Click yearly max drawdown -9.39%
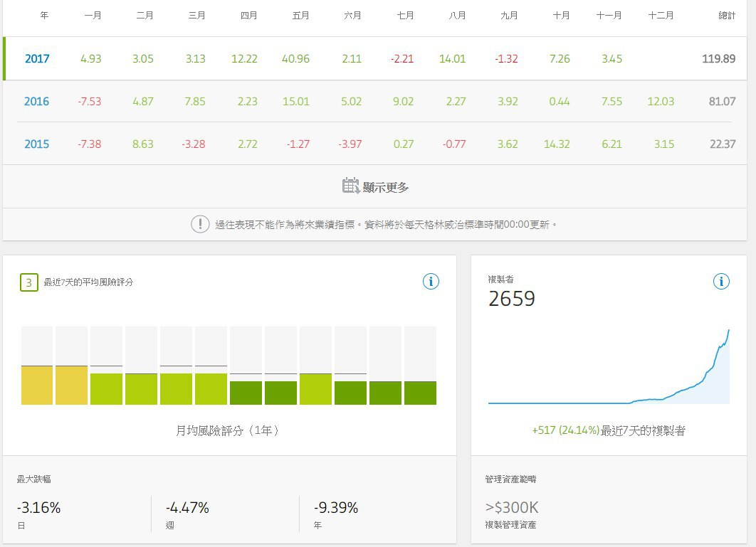756x547 pixels. [336, 507]
